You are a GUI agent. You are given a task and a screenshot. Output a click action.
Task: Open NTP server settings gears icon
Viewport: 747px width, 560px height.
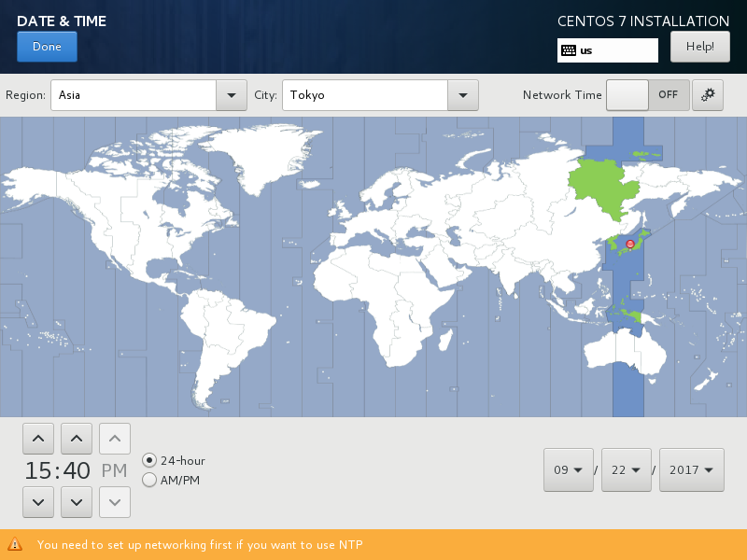coord(708,95)
